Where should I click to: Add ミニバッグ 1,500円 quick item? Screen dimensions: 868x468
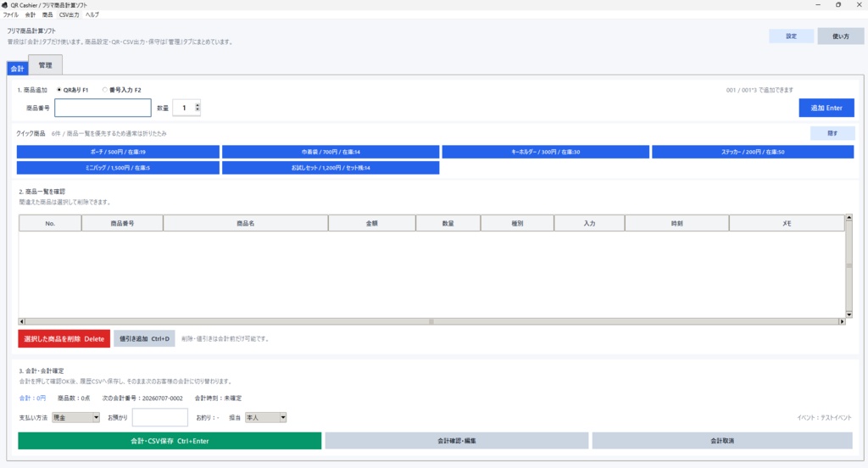[118, 168]
